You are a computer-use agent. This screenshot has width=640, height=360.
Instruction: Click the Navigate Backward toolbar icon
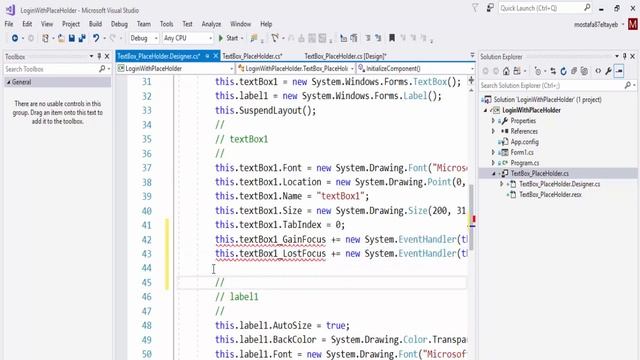point(15,38)
